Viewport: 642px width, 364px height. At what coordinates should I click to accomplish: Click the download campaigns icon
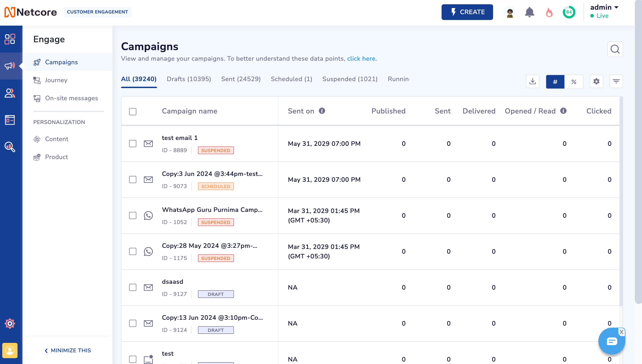(533, 82)
